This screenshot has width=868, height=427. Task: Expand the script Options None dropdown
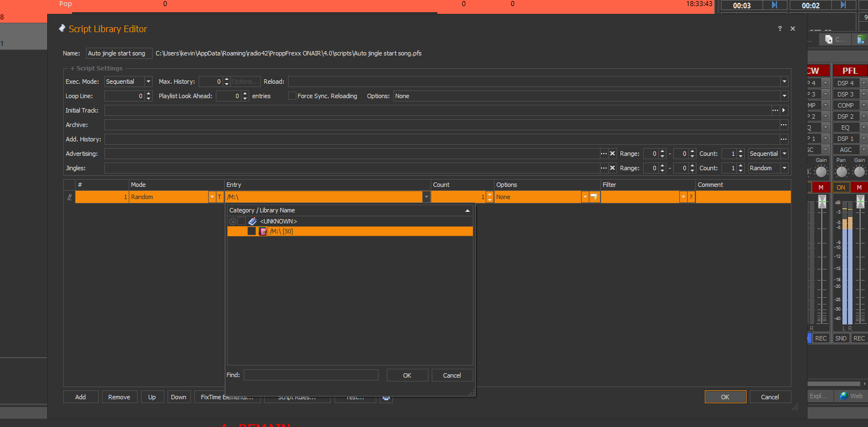(x=784, y=96)
